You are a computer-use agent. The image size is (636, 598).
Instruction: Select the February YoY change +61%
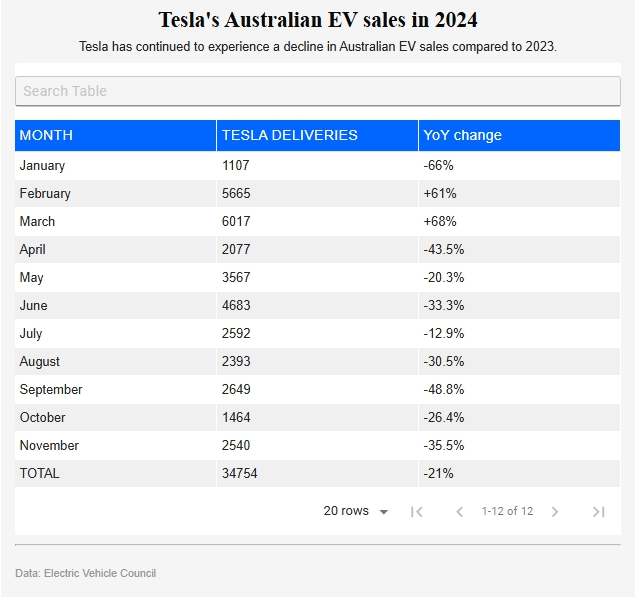point(440,193)
